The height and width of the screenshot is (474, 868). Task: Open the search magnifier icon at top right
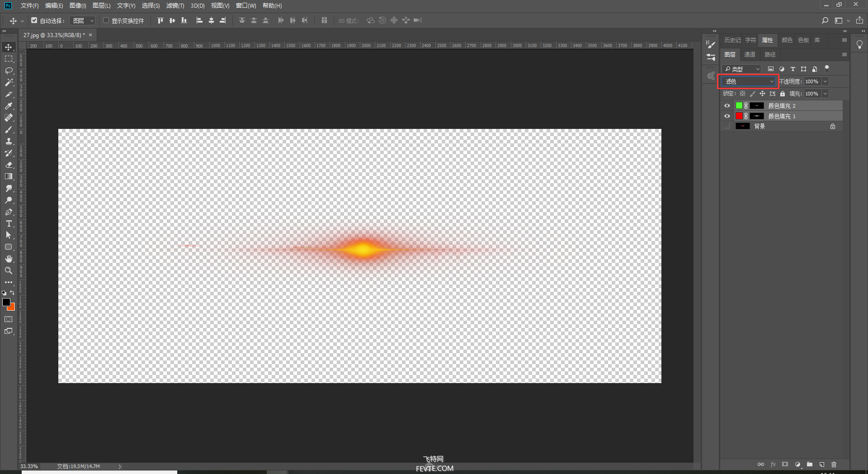coord(825,20)
